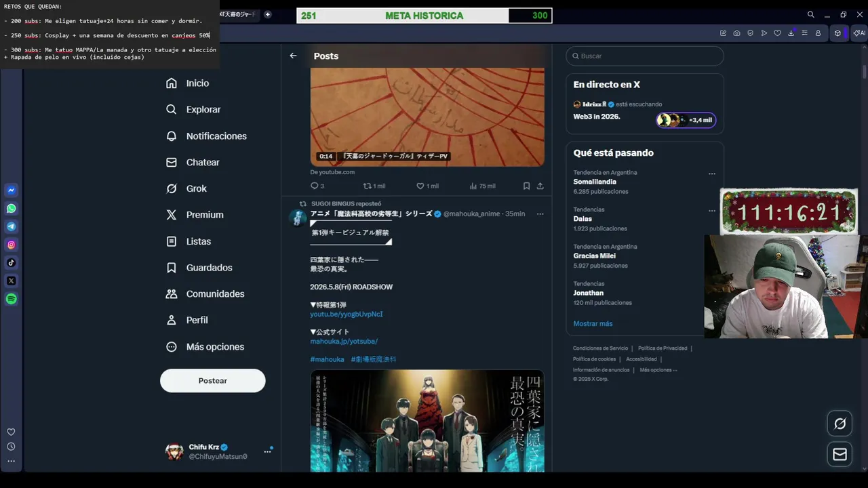Open the easy setup sliders icon
This screenshot has height=488, width=868.
pos(804,33)
